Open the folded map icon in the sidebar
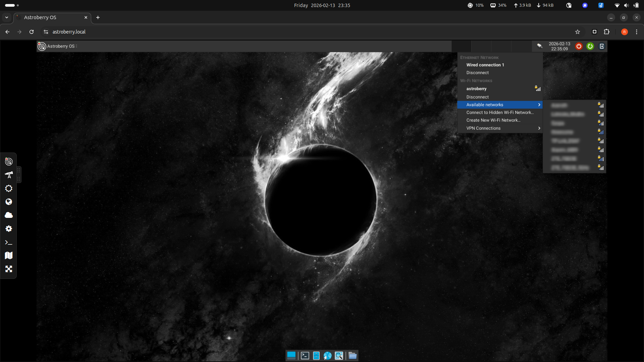This screenshot has width=644, height=362. point(9,256)
